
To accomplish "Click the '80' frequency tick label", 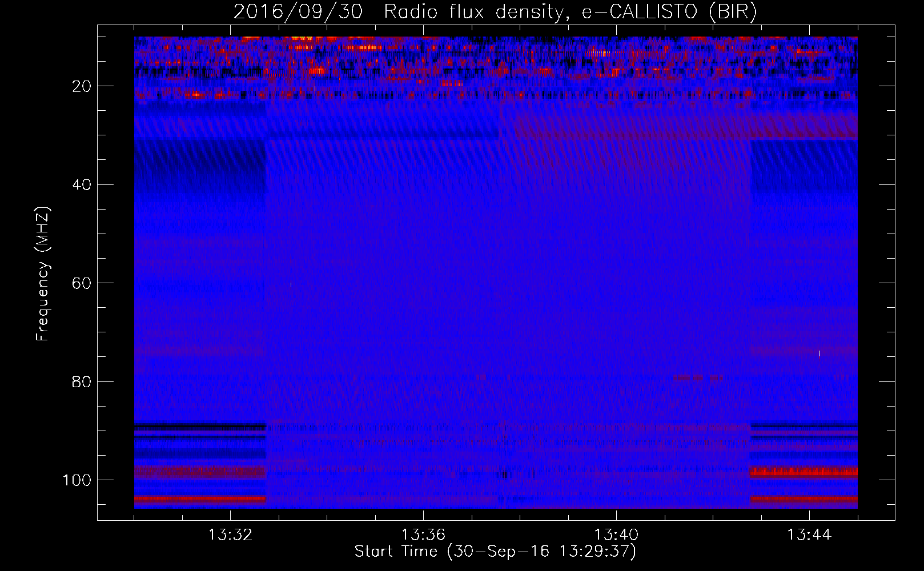I will 82,381.
